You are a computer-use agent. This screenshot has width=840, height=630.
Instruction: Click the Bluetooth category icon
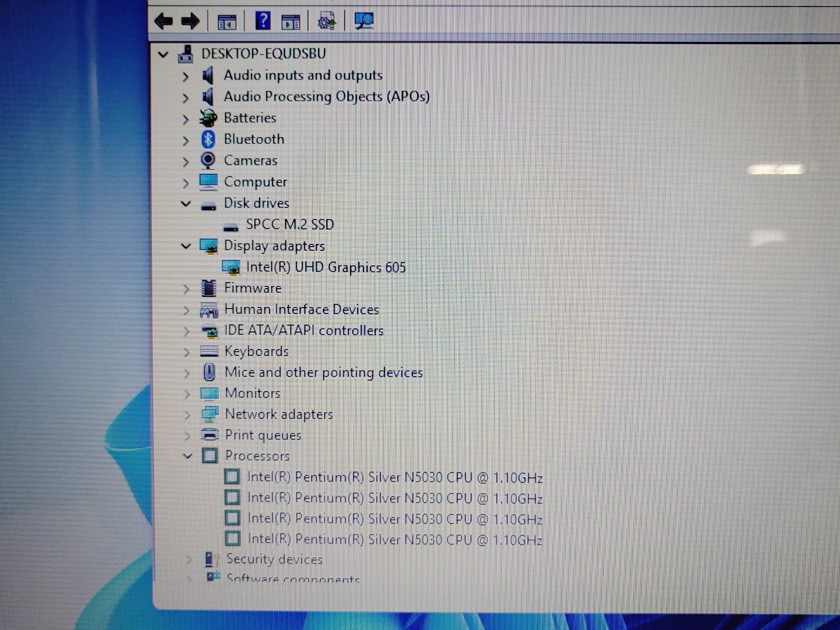pos(208,139)
